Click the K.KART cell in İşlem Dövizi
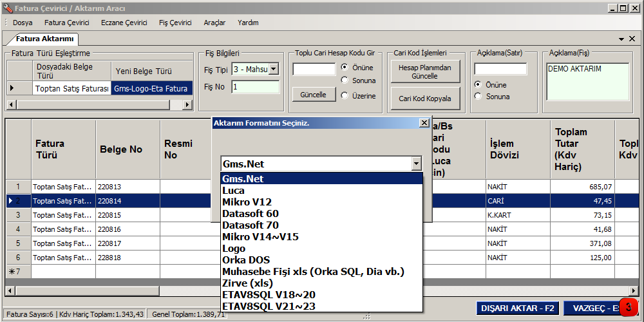This screenshot has height=322, width=644. [518, 215]
